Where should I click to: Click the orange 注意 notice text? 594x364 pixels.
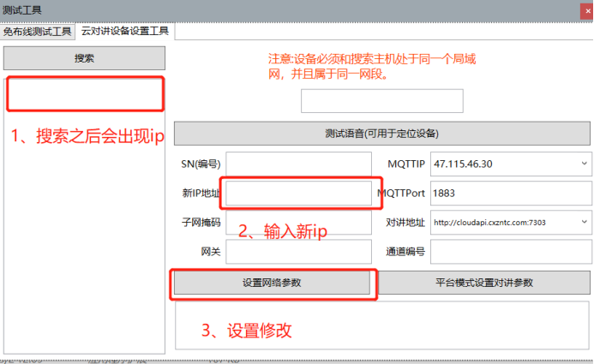372,66
